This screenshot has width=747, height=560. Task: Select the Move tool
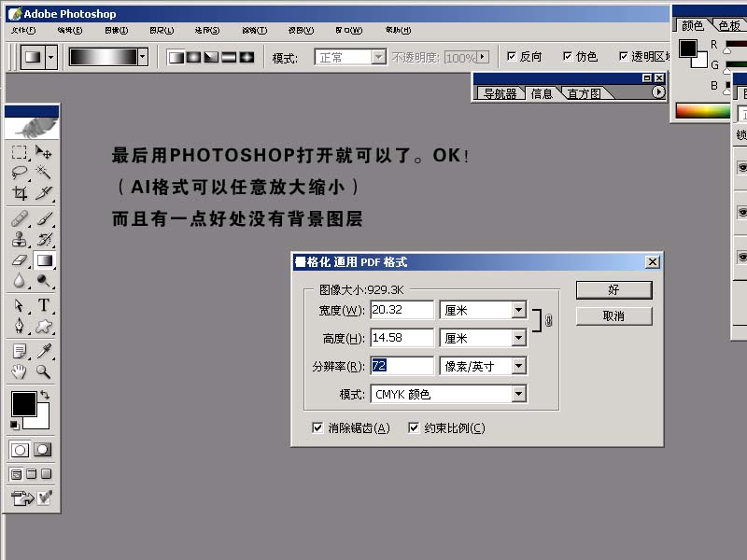(x=44, y=152)
